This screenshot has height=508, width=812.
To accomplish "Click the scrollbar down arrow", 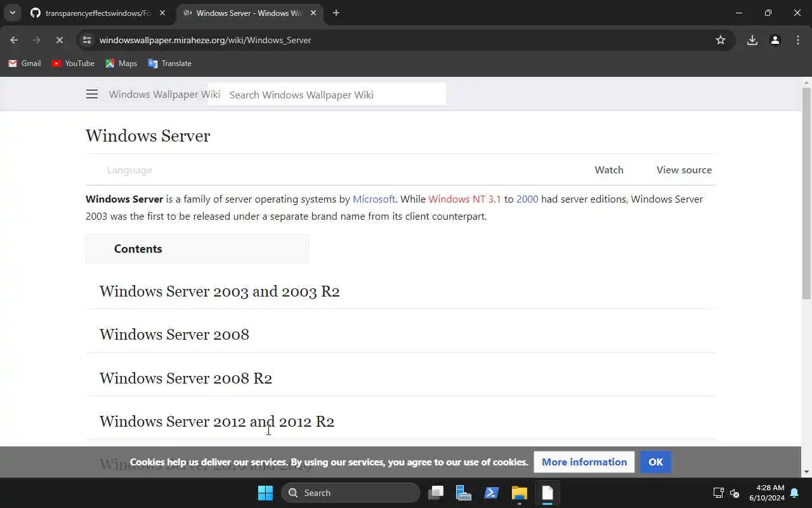I will [806, 472].
